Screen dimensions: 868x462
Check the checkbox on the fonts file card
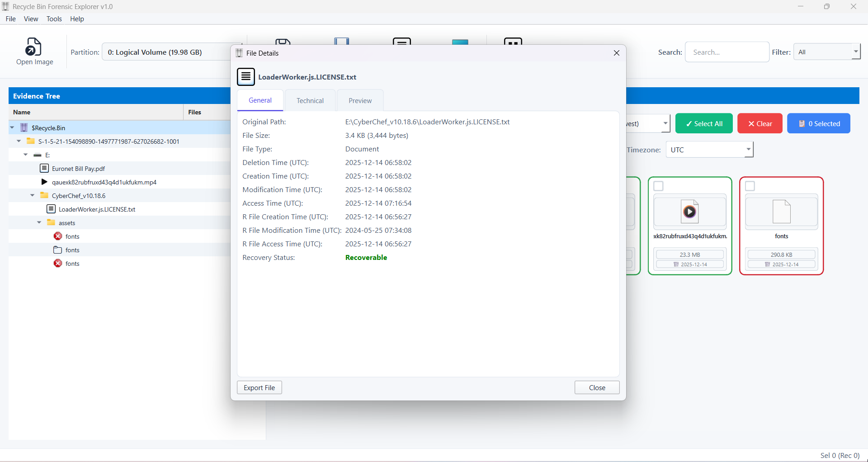pos(750,186)
